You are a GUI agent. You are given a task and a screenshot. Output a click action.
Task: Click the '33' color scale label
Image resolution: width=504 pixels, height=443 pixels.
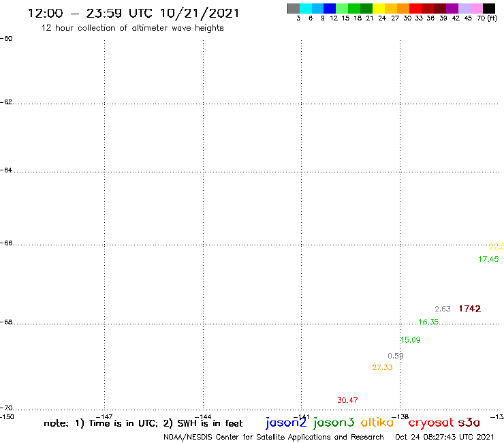pyautogui.click(x=418, y=18)
